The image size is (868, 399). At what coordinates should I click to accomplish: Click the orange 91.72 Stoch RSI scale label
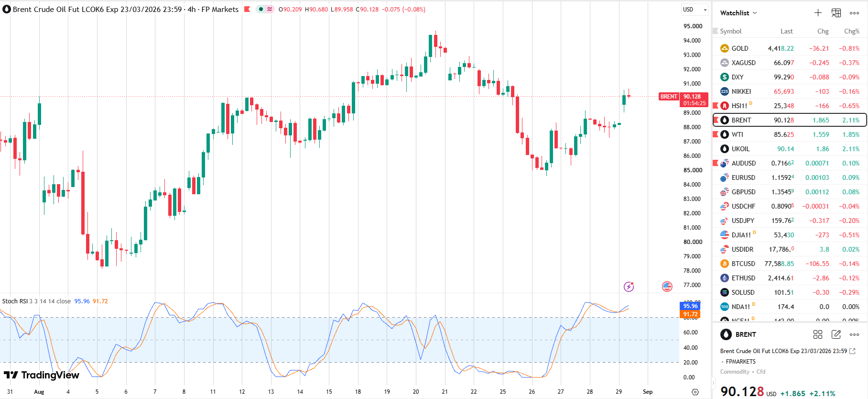(690, 314)
